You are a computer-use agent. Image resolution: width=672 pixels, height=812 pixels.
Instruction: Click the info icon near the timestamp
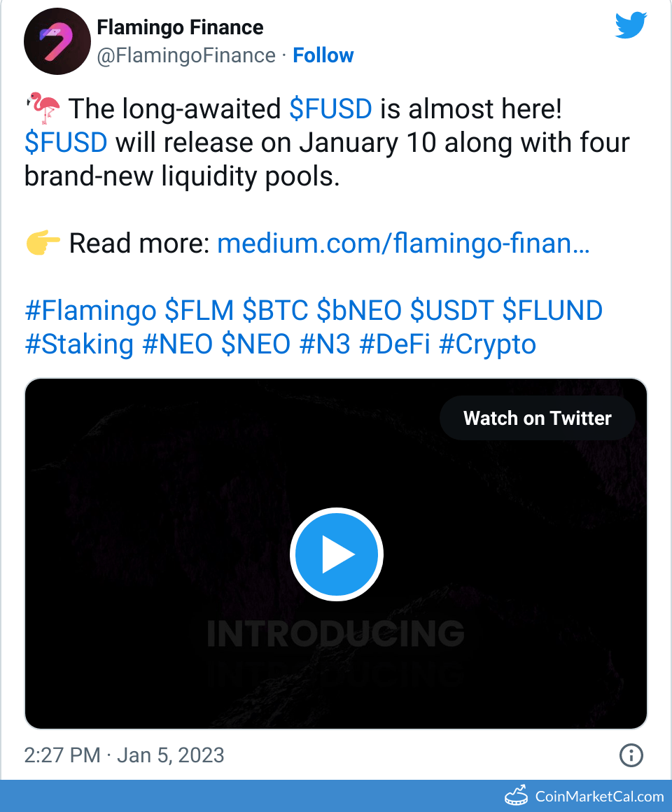click(631, 756)
